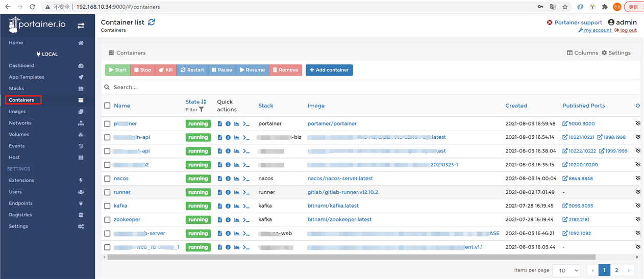The image size is (644, 279).
Task: Check the runner container checkbox
Action: pyautogui.click(x=107, y=192)
